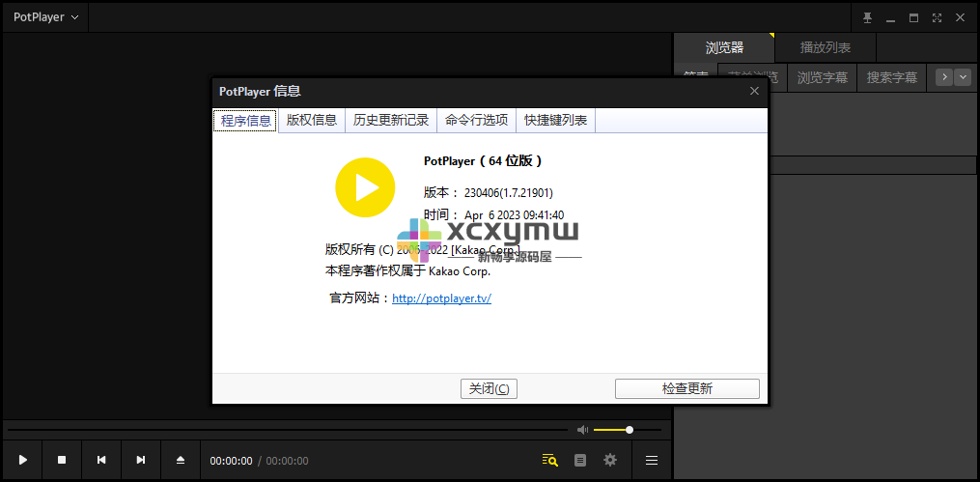Viewport: 980px width, 482px height.
Task: Open the 版权信息 tab
Action: 312,121
